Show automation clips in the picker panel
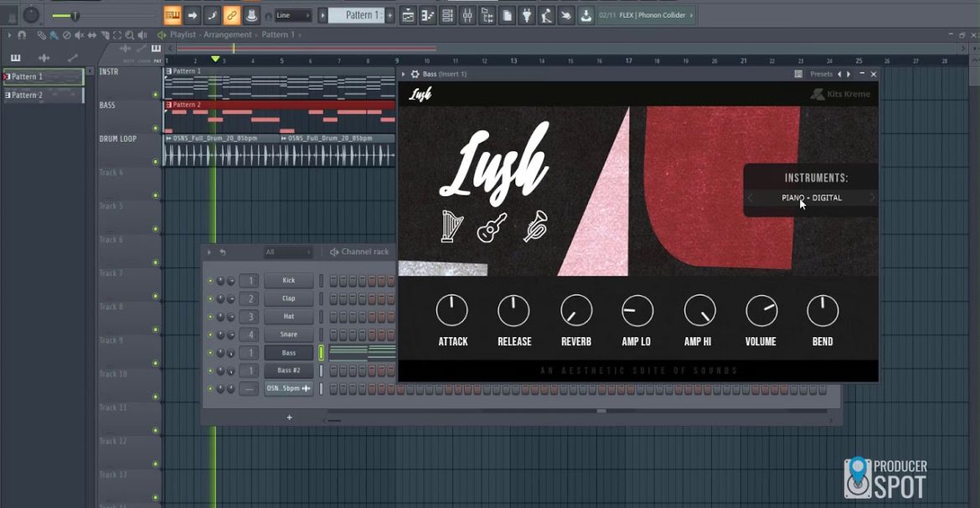Viewport: 980px width, 508px height. [x=73, y=58]
